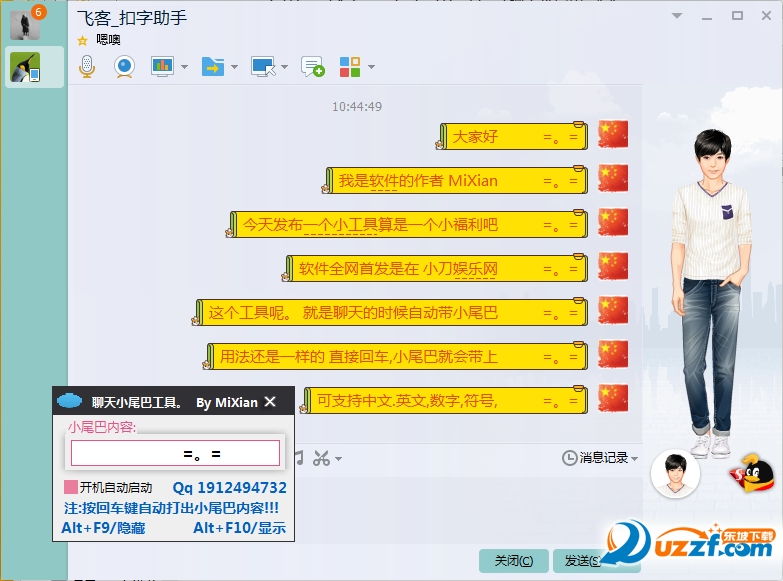Click the full-body QQ show character
The width and height of the screenshot is (783, 581).
click(x=711, y=294)
